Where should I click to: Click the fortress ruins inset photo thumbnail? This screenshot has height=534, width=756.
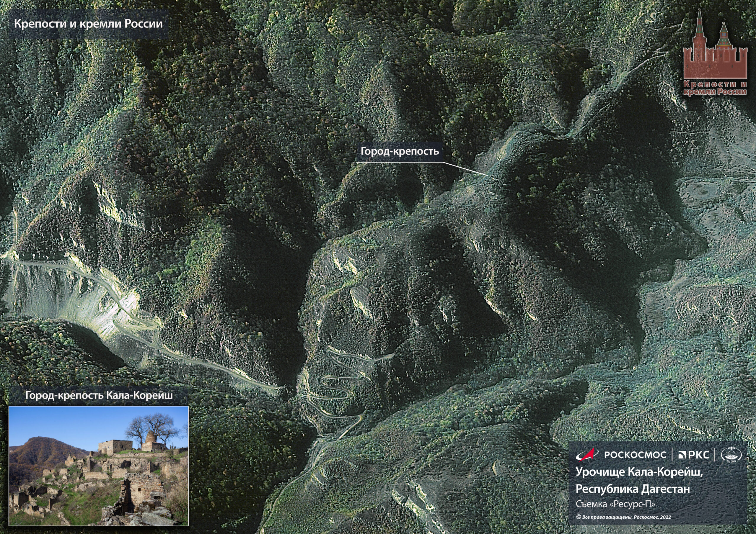pos(98,466)
